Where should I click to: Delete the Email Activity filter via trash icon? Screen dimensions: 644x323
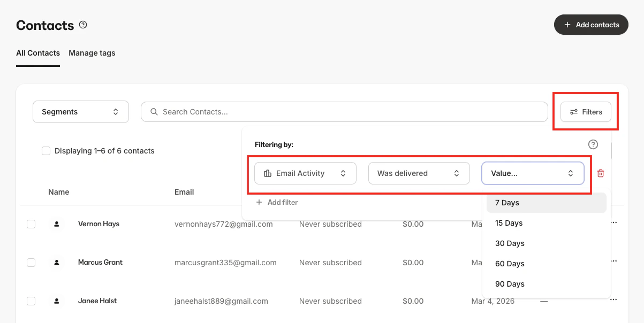point(601,173)
